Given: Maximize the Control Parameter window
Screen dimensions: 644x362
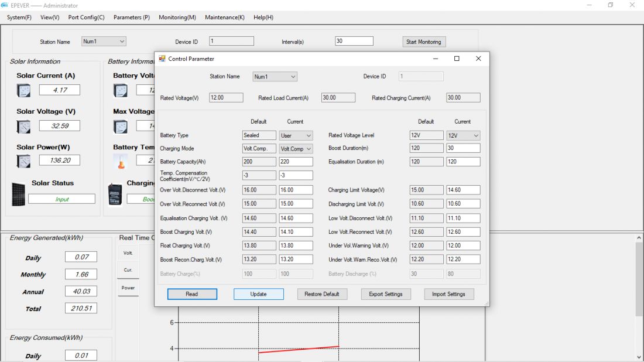Looking at the screenshot, I should [x=457, y=59].
